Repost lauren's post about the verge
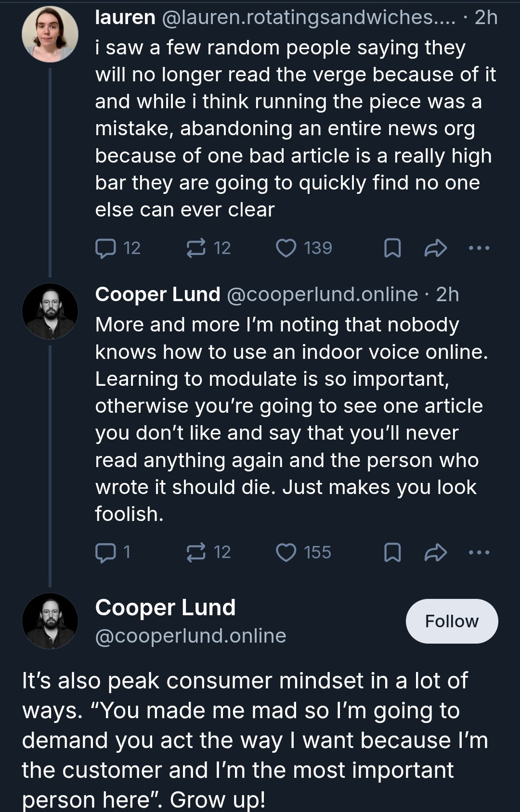The height and width of the screenshot is (812, 520). [196, 248]
